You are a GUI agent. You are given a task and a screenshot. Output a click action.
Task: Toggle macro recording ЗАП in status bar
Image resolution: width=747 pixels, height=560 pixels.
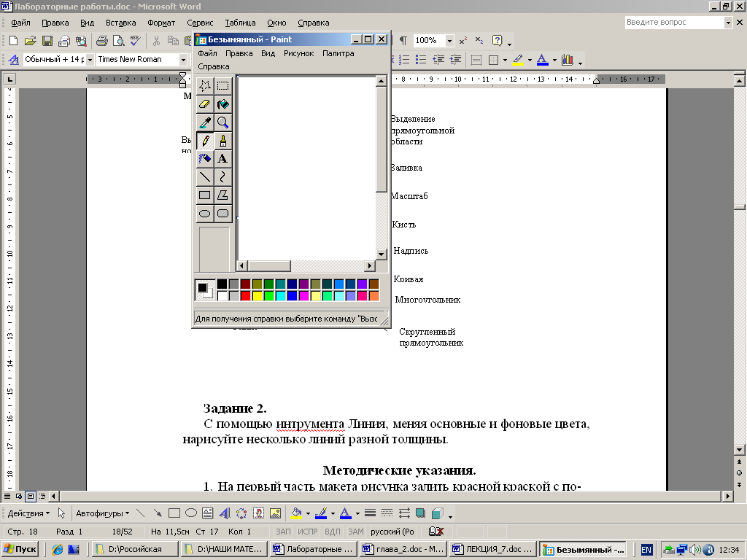[283, 532]
